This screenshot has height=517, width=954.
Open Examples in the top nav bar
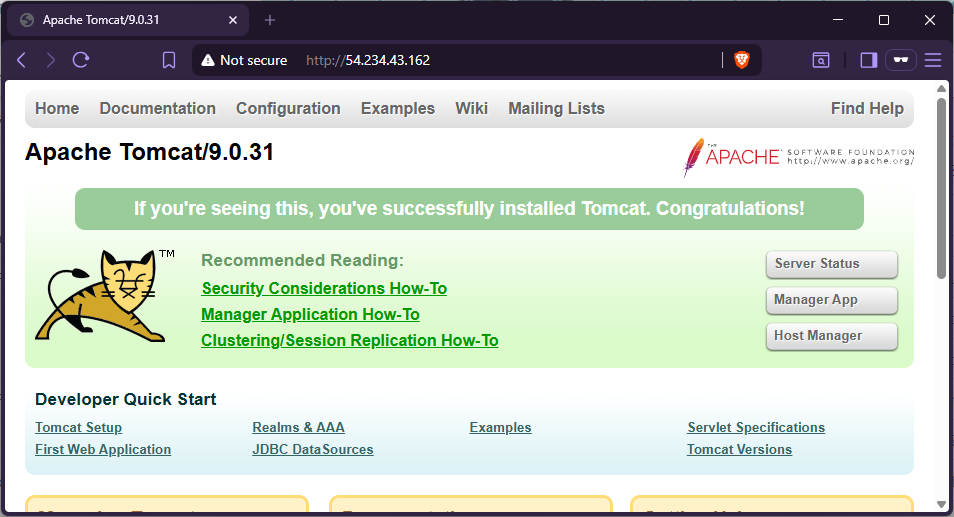click(398, 108)
